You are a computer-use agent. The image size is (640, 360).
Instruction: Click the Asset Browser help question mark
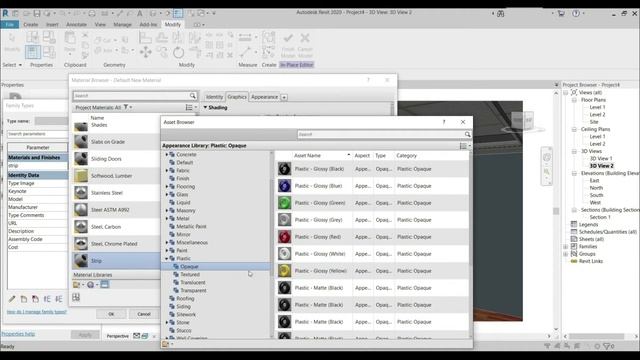(x=444, y=122)
